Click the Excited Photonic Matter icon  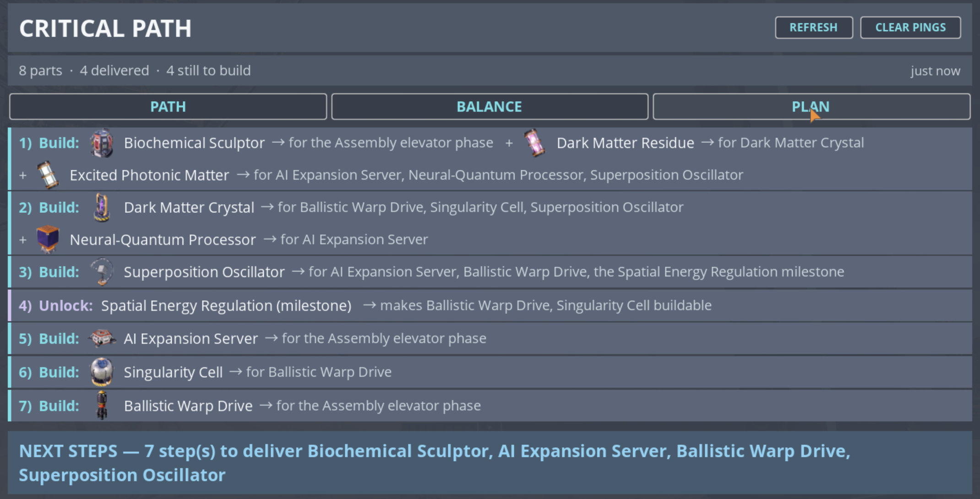pos(48,175)
